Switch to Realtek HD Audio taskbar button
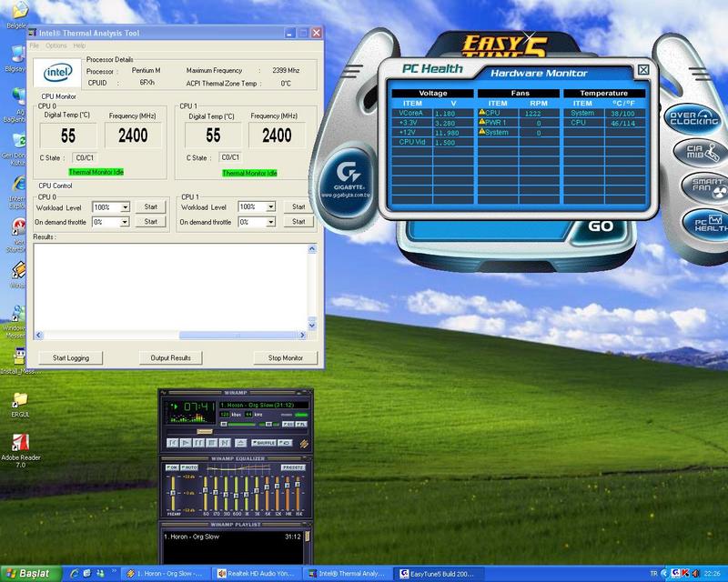Image resolution: width=728 pixels, height=582 pixels. click(257, 574)
